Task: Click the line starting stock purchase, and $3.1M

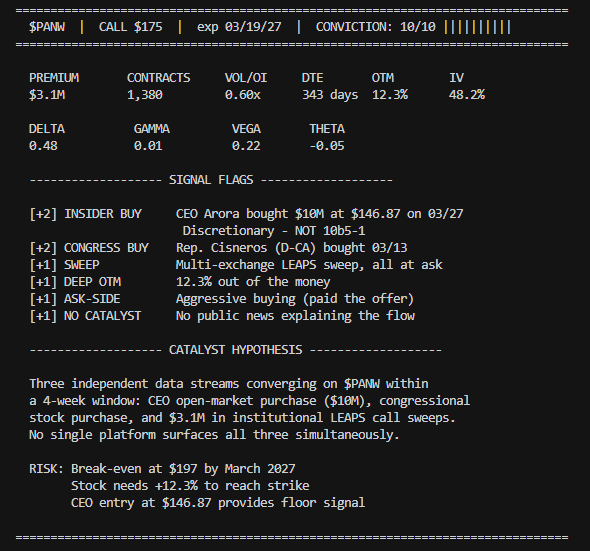Action: click(x=242, y=418)
